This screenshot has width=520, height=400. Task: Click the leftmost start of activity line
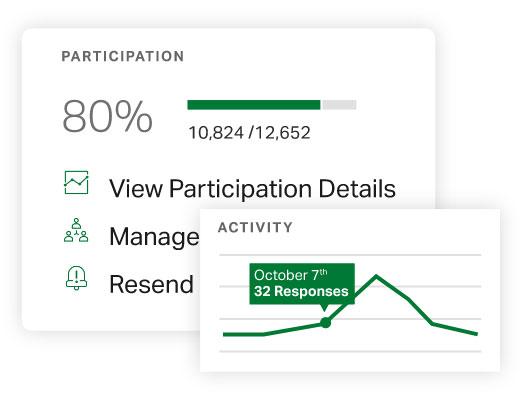pos(225,334)
